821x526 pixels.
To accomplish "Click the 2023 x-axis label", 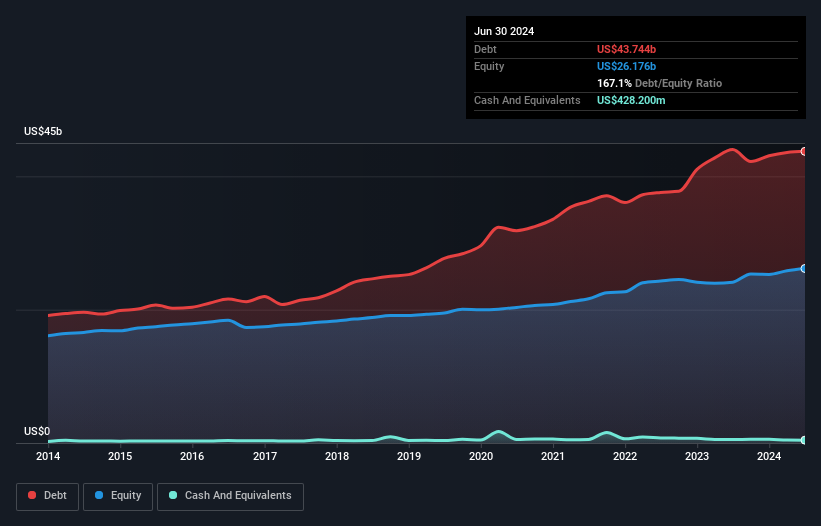I will coord(697,456).
